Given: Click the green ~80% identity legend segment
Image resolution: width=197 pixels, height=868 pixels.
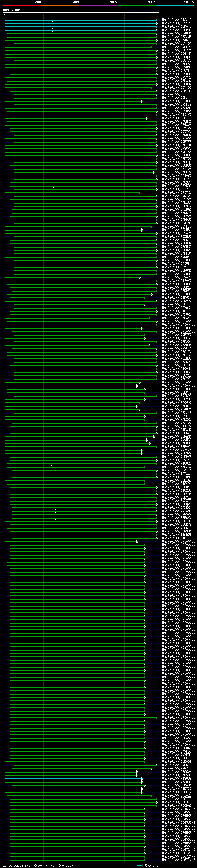Looking at the screenshot, I should [137, 6].
